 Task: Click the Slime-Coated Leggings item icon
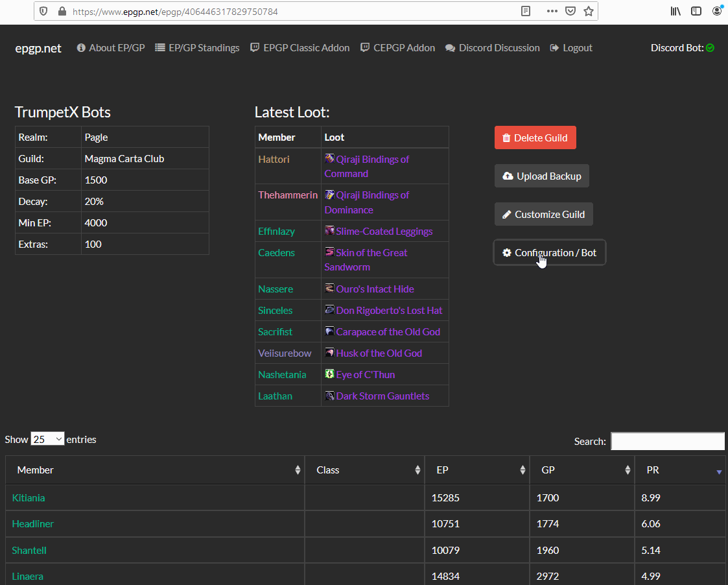[x=329, y=231]
